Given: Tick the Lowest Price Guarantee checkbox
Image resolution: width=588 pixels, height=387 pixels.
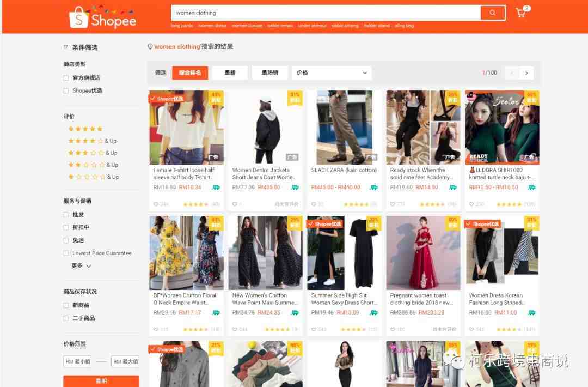Looking at the screenshot, I should tap(66, 253).
